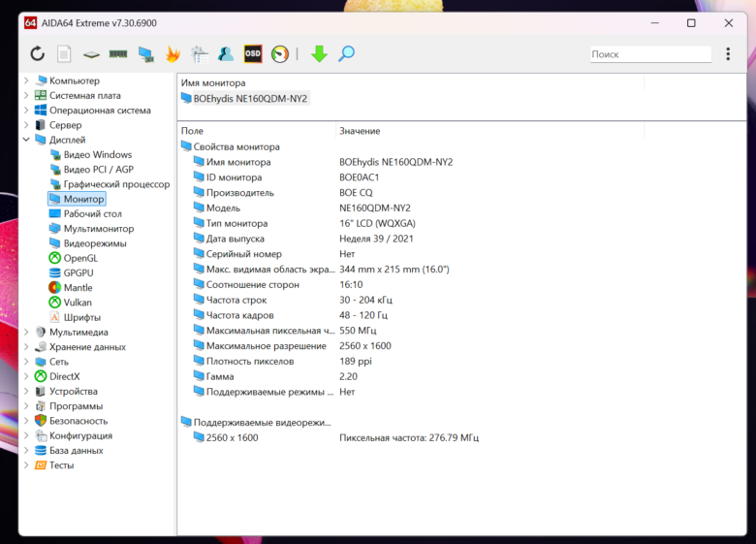Select the Шрифты tree item
The width and height of the screenshot is (756, 544).
pos(76,317)
